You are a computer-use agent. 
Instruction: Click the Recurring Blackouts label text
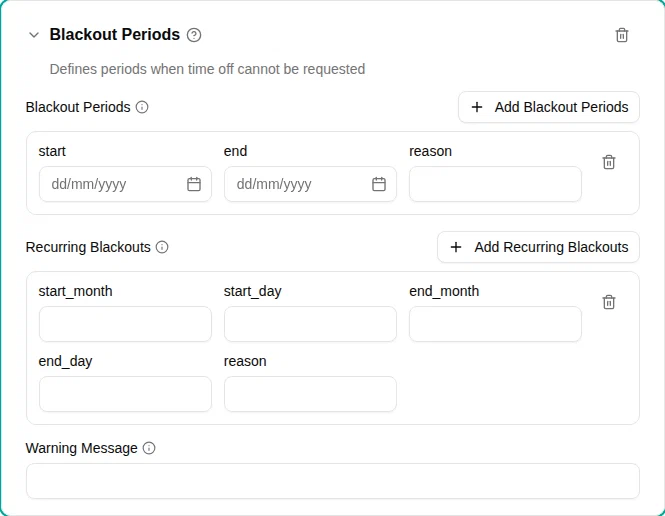pyautogui.click(x=88, y=247)
